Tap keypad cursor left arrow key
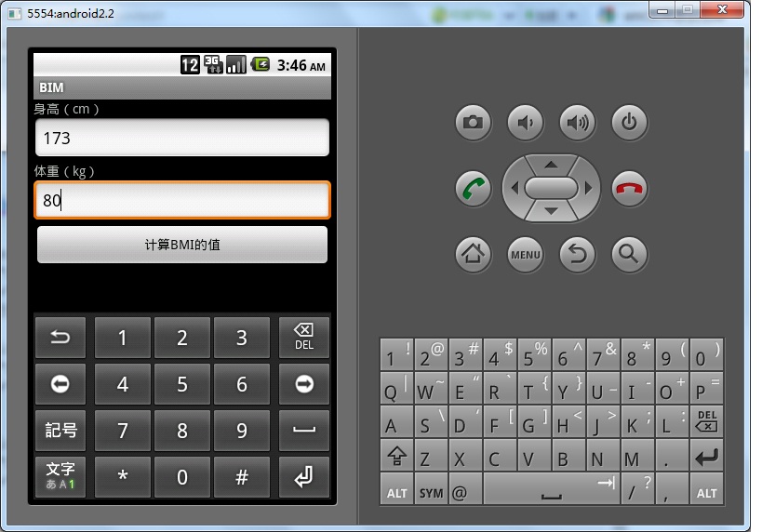Screen dimensions: 762x532 pyautogui.click(x=60, y=384)
